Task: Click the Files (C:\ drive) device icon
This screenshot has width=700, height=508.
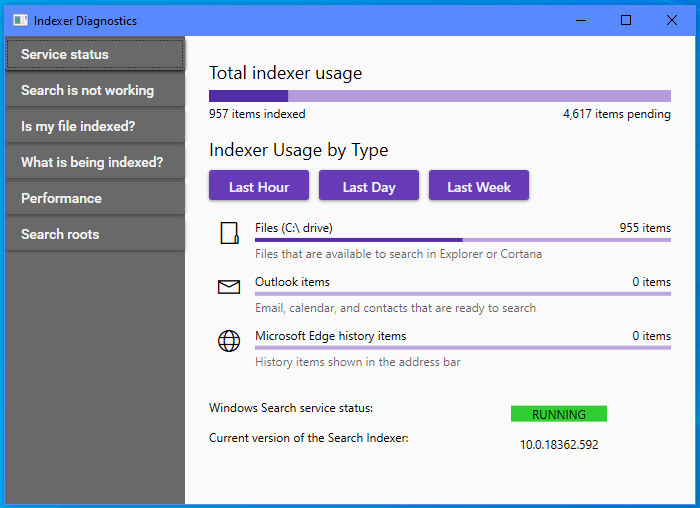Action: [x=229, y=233]
